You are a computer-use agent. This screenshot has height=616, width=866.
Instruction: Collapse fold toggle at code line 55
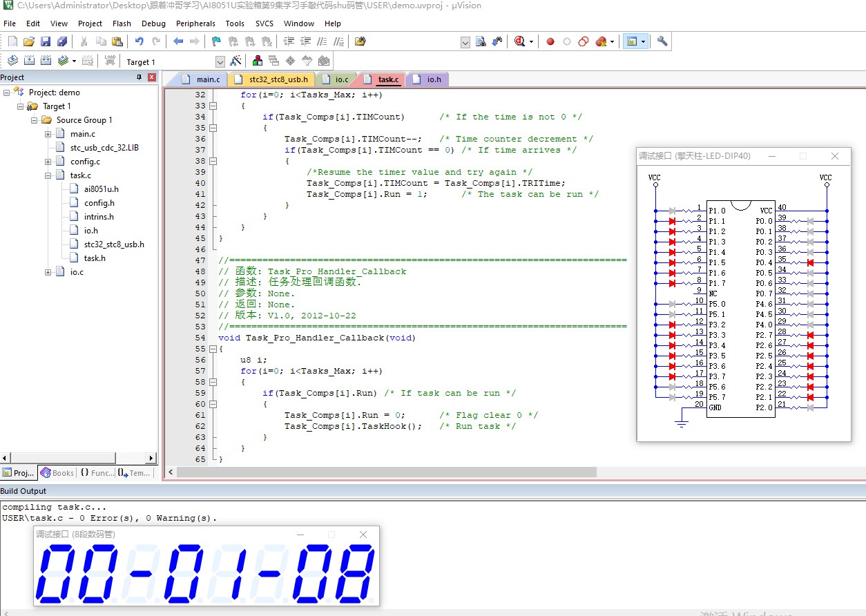point(213,349)
